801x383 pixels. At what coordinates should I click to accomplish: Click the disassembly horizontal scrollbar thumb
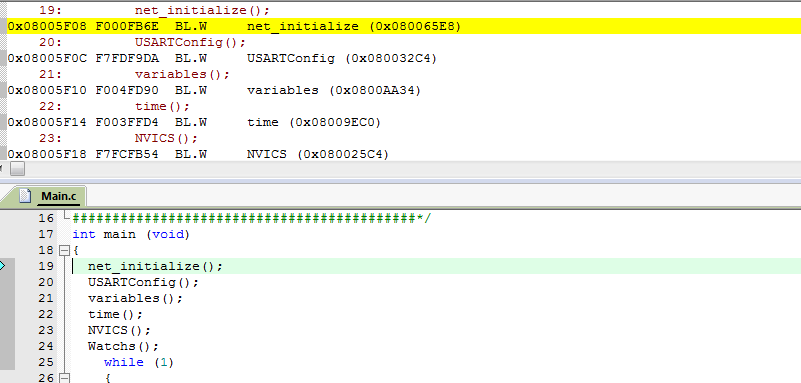(x=17, y=169)
